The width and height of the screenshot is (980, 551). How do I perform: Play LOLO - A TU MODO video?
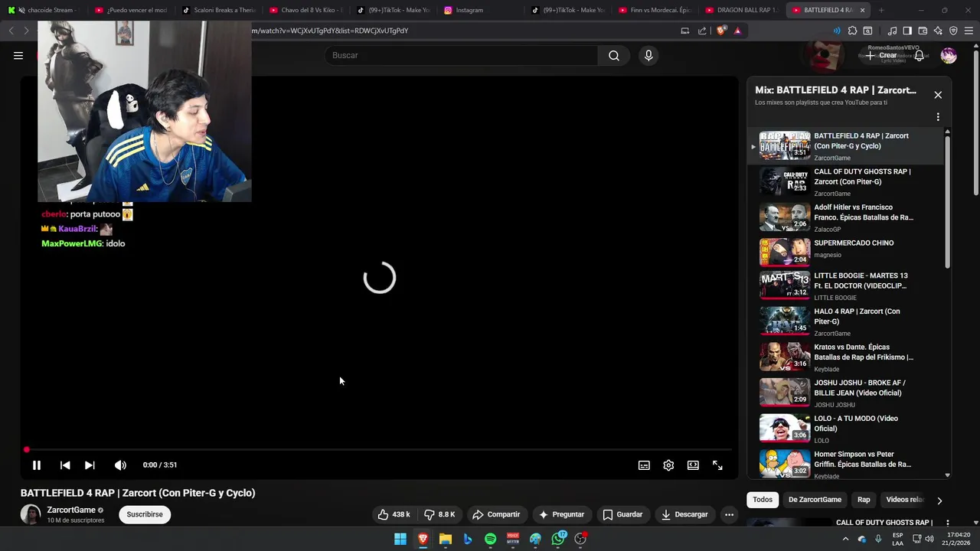point(845,429)
